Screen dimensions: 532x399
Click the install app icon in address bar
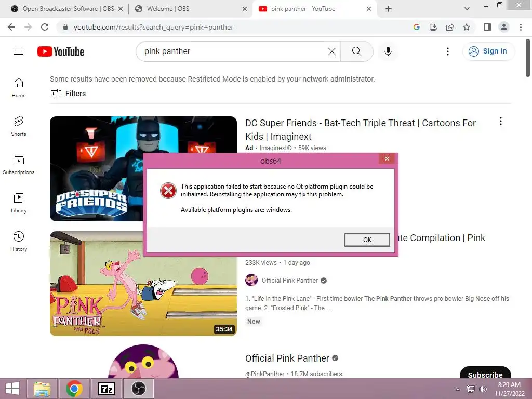click(433, 27)
